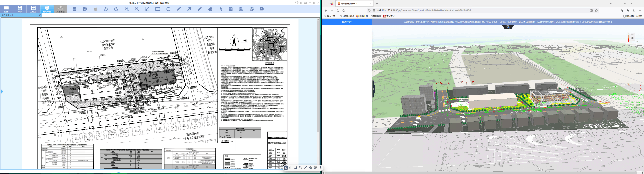644x174 pixels.
Task: Select the circle drawing tool
Action: (x=168, y=9)
